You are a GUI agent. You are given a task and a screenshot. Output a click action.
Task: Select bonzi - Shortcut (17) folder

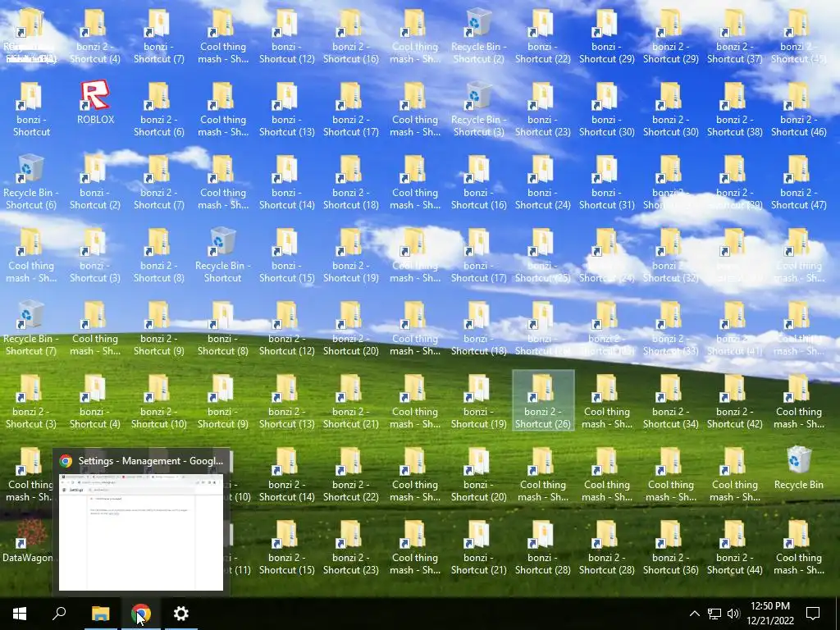pyautogui.click(x=479, y=256)
